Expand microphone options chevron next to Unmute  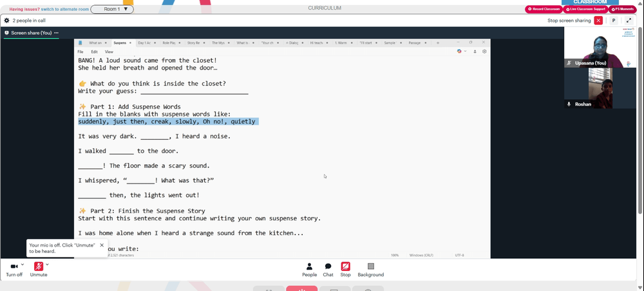[x=47, y=265]
